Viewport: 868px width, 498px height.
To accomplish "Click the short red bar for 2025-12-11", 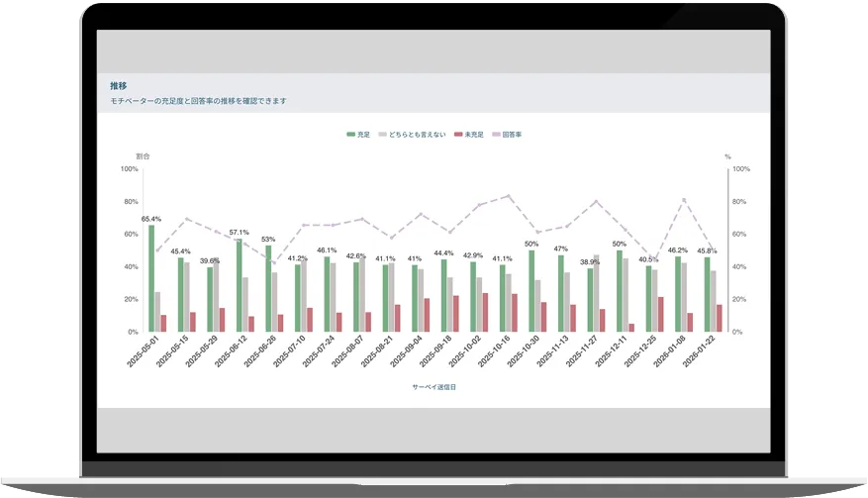I will 631,327.
